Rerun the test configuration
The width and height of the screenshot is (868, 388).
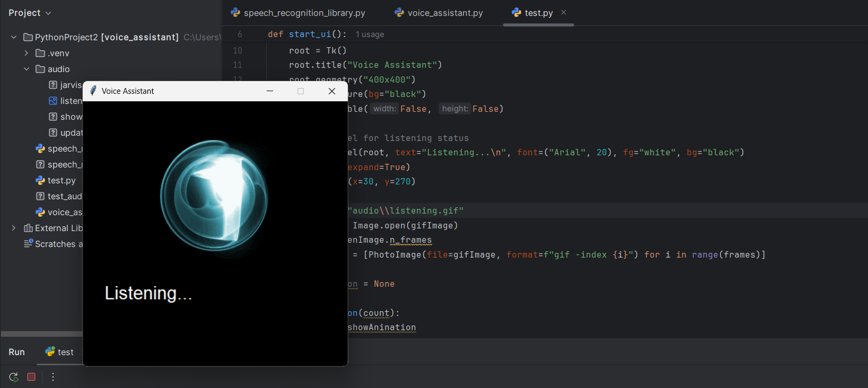[x=14, y=377]
